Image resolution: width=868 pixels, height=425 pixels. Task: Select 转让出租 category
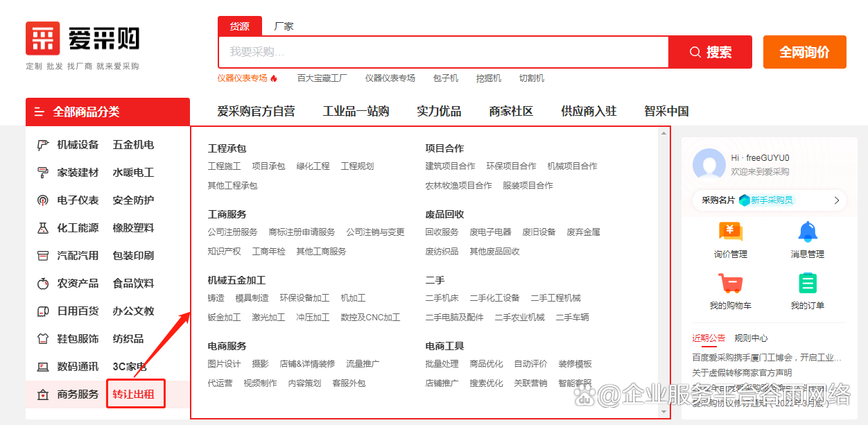[x=134, y=394]
